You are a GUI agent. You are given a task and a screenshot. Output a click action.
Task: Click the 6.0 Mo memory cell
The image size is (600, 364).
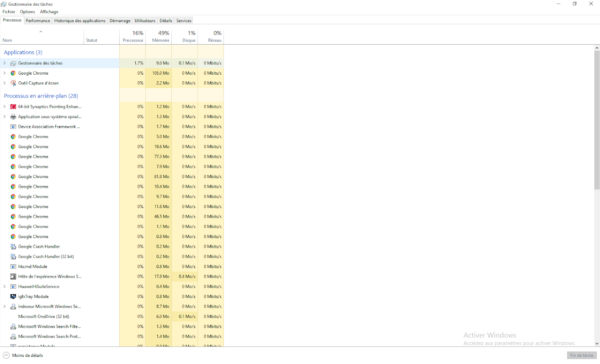point(159,316)
